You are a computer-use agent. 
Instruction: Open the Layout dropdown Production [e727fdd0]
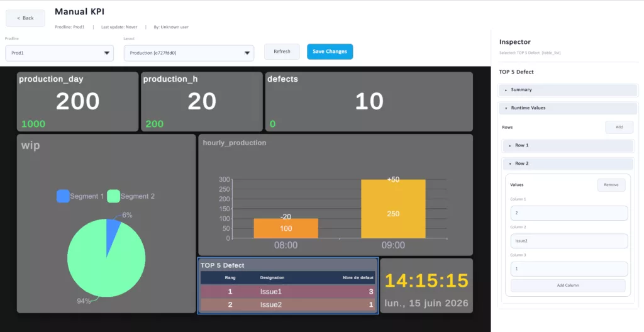tap(189, 53)
